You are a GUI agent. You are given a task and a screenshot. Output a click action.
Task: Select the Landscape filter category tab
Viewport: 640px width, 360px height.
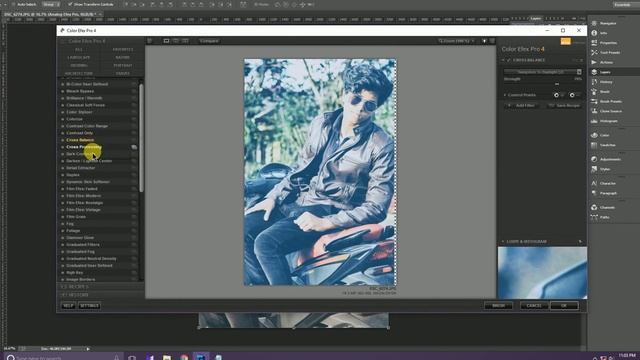[78, 58]
